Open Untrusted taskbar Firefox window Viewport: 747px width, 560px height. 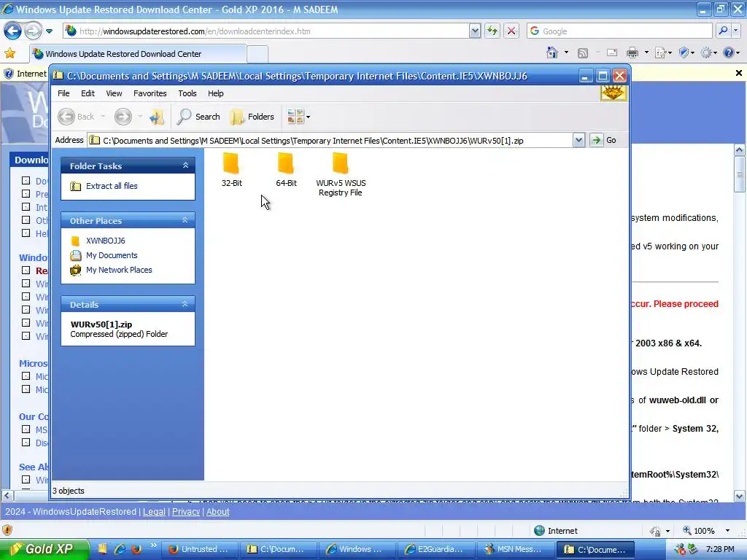tap(199, 549)
